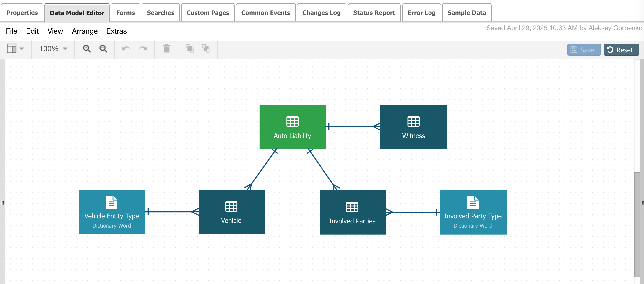This screenshot has width=644, height=284.
Task: Click the zoom out magnifier icon
Action: coord(103,49)
